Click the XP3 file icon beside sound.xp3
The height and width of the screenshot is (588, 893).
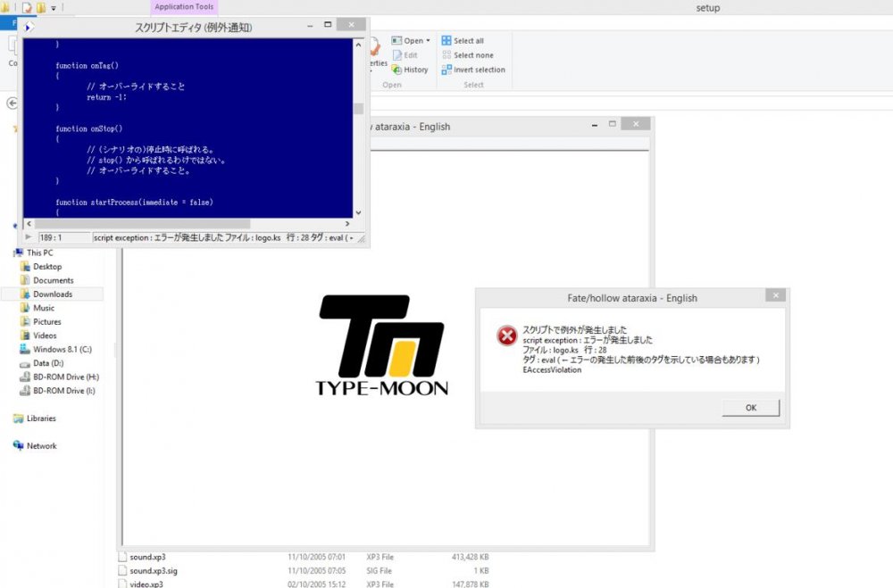coord(123,557)
